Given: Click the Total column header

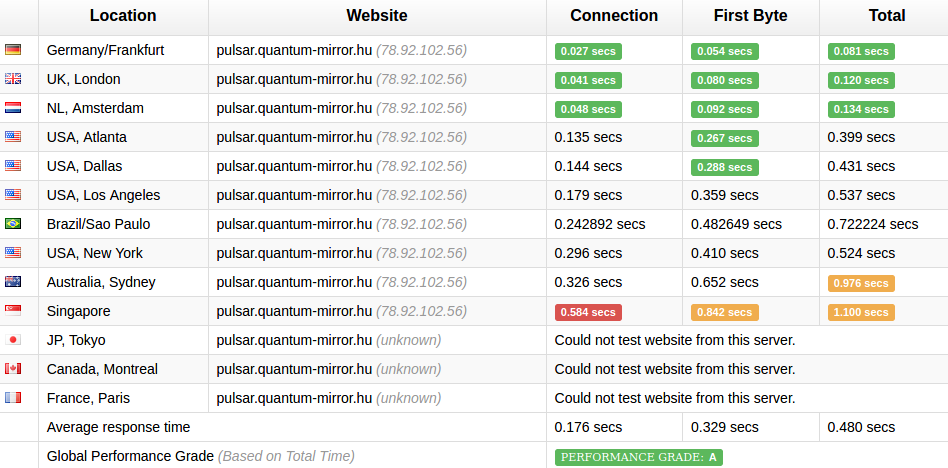Looking at the screenshot, I should point(887,16).
